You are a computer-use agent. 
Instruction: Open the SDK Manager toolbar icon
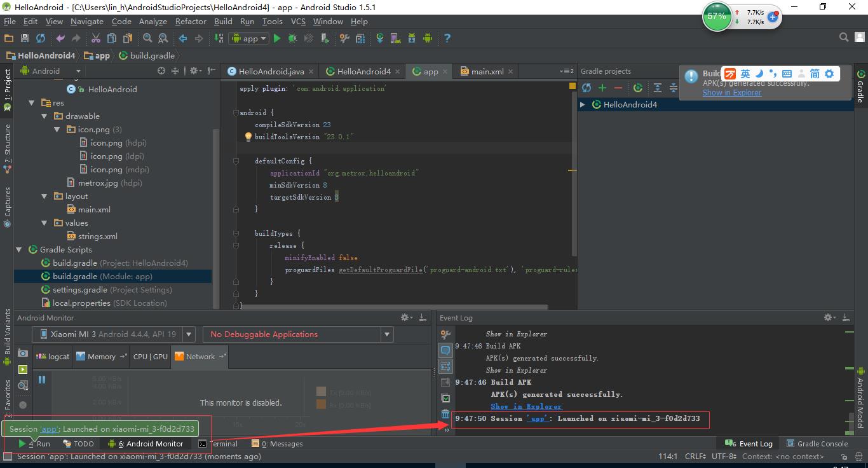tap(412, 38)
